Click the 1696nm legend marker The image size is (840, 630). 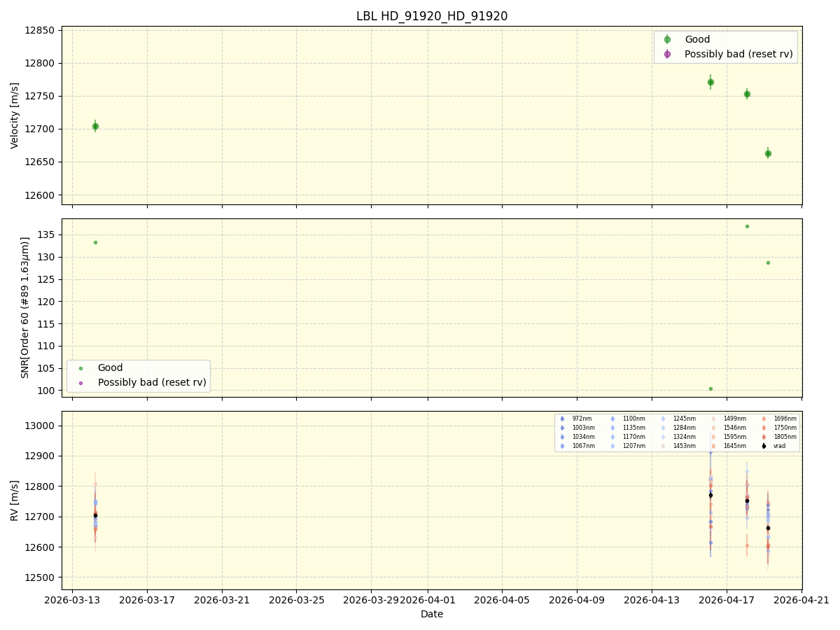tap(764, 419)
